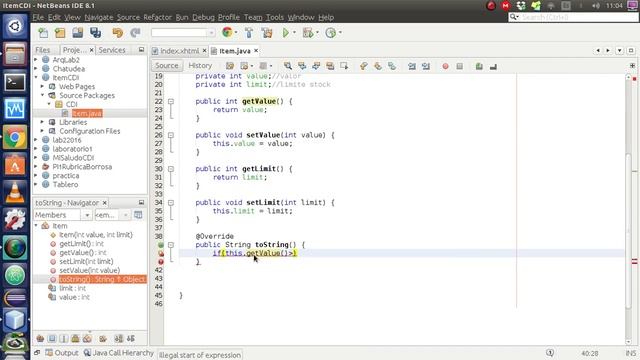Click the Clean and Build icon
This screenshot has height=360, width=640.
pyautogui.click(x=267, y=33)
